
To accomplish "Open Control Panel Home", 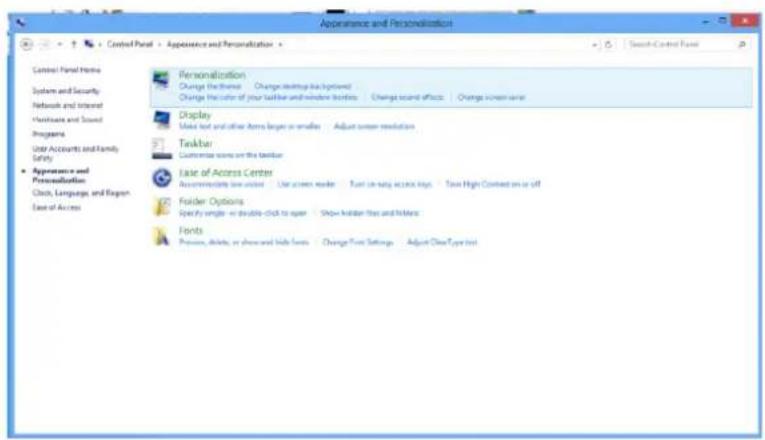I will tap(66, 70).
